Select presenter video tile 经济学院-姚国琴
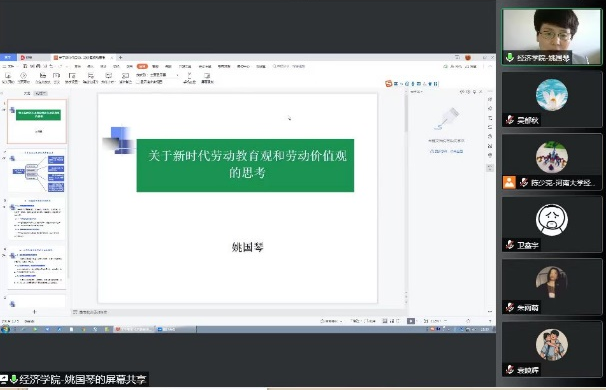Image resolution: width=606 pixels, height=390 pixels. 552,37
